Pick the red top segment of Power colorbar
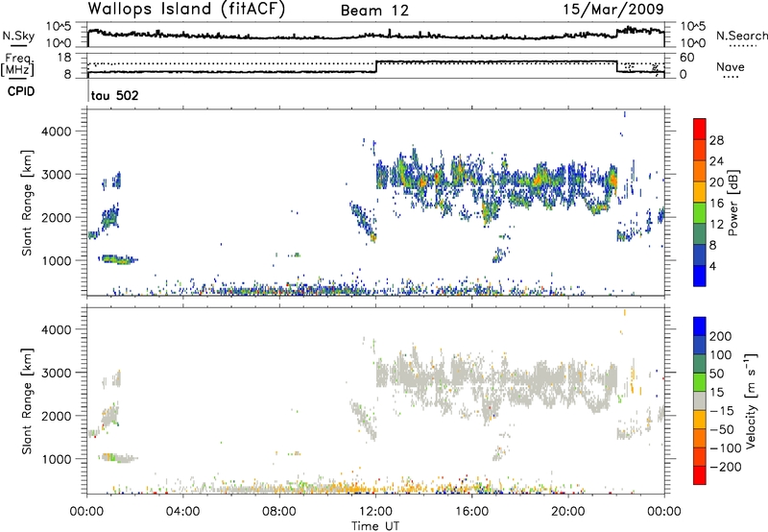The width and height of the screenshot is (768, 532). click(x=700, y=129)
